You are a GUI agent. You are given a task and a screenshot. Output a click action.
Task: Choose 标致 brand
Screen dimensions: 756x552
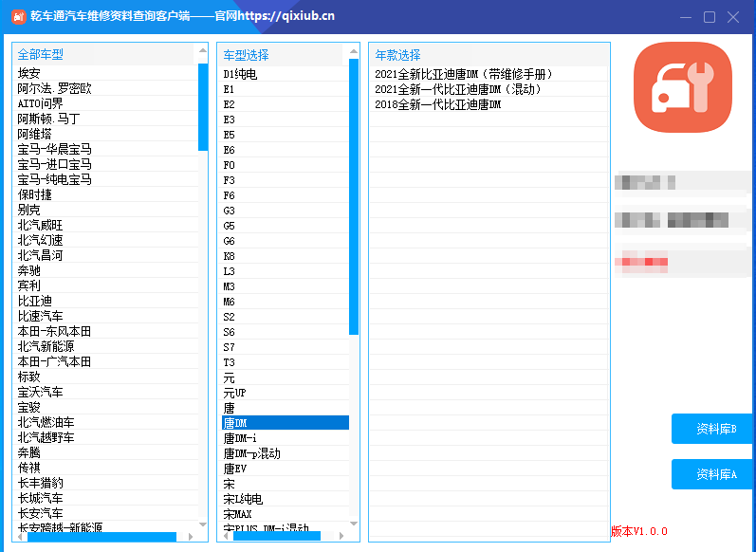(x=105, y=377)
